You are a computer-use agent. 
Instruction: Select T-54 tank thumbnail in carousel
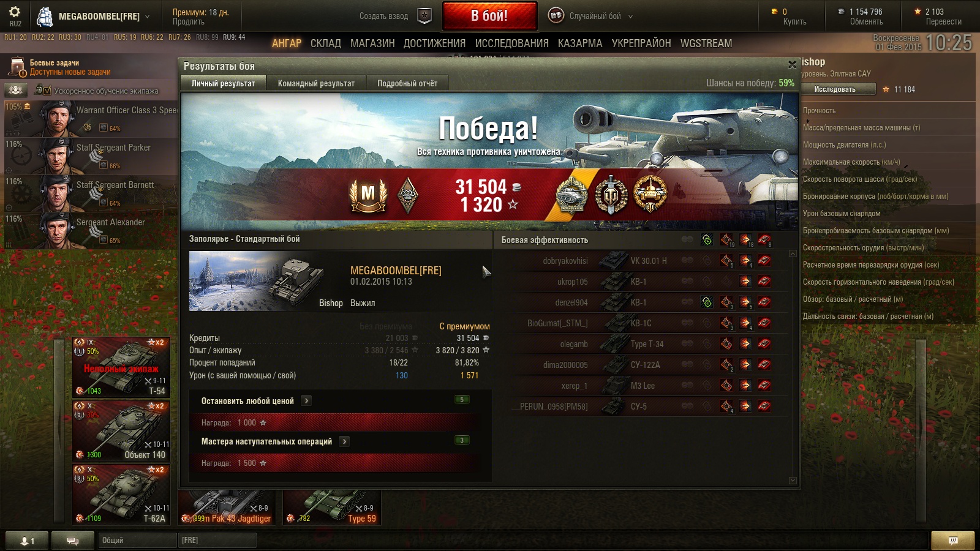pyautogui.click(x=122, y=367)
